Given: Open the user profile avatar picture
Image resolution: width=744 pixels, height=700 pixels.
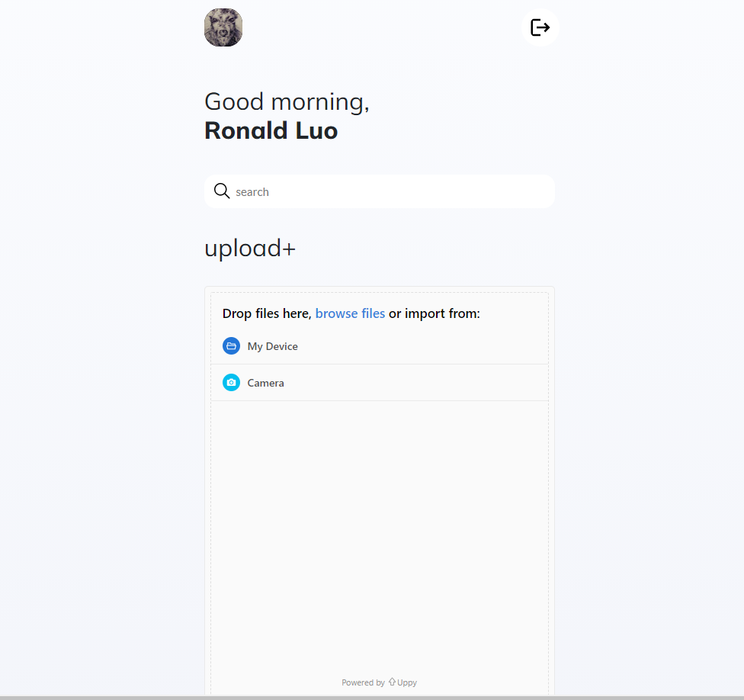Looking at the screenshot, I should [223, 27].
